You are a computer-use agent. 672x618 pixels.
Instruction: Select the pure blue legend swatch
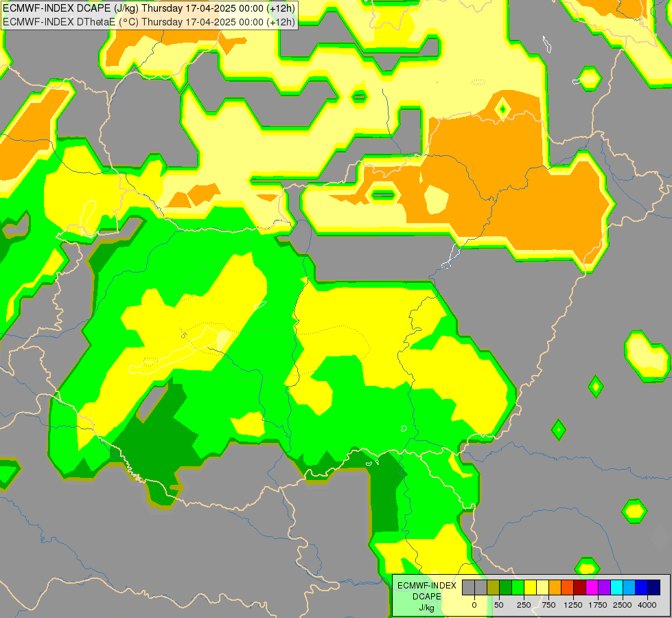point(642,587)
